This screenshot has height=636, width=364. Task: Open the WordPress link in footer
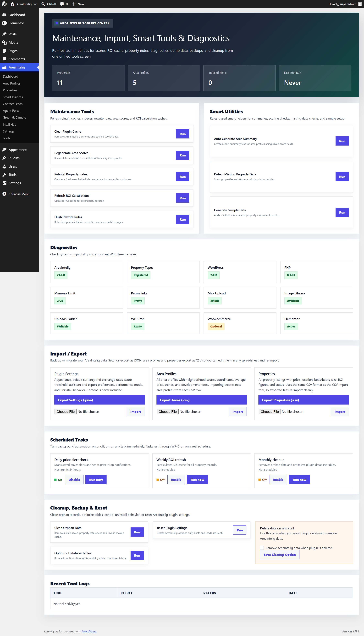(x=89, y=631)
